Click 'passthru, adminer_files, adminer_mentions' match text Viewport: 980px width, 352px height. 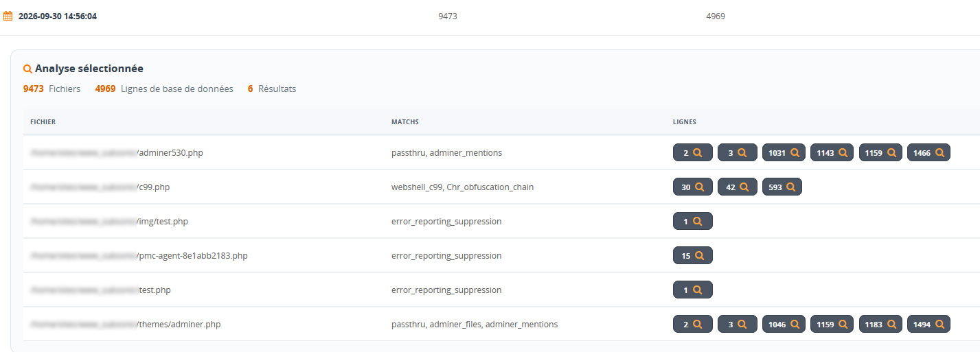(x=475, y=324)
